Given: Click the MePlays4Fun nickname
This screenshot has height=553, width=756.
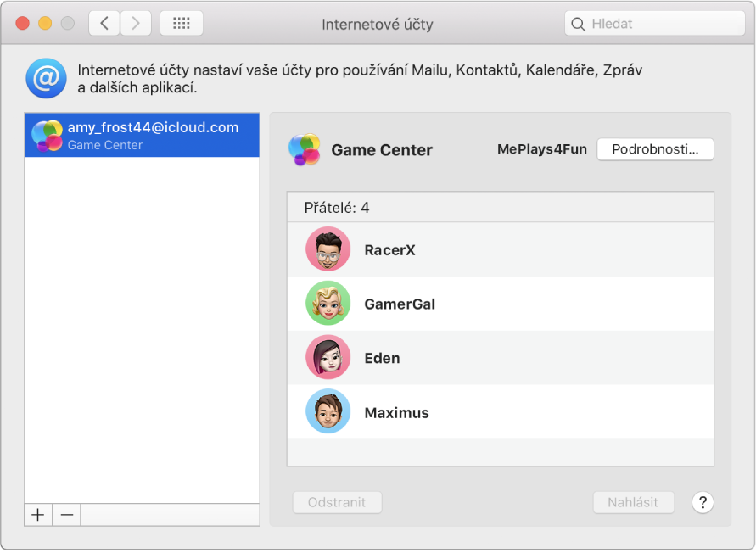Looking at the screenshot, I should click(542, 149).
